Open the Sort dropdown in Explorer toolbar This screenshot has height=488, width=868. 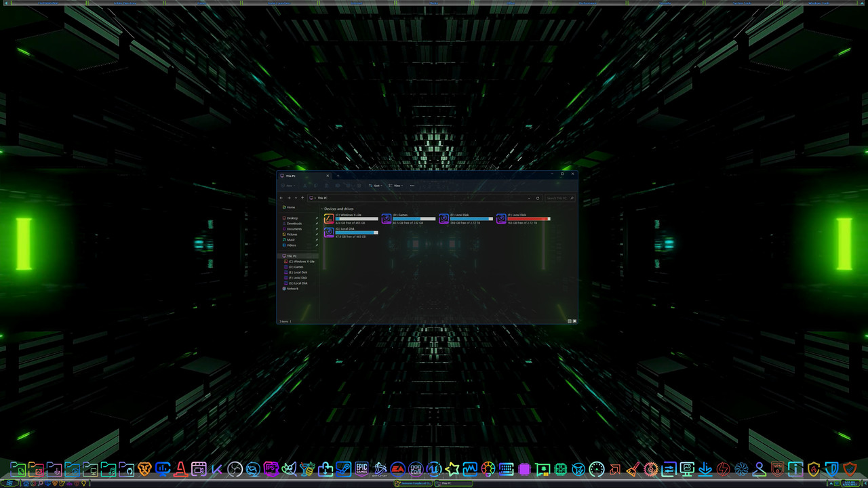point(376,186)
